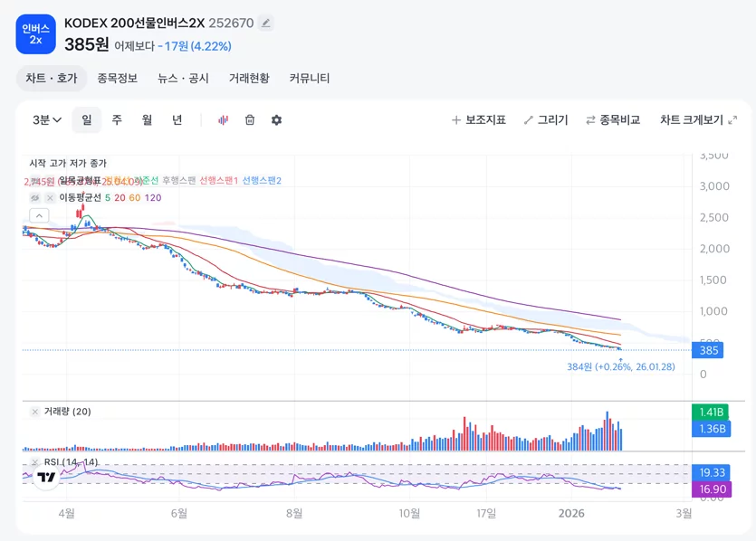The width and height of the screenshot is (756, 541).
Task: Go to the 뉴스 · 공시 tab
Action: 183,78
